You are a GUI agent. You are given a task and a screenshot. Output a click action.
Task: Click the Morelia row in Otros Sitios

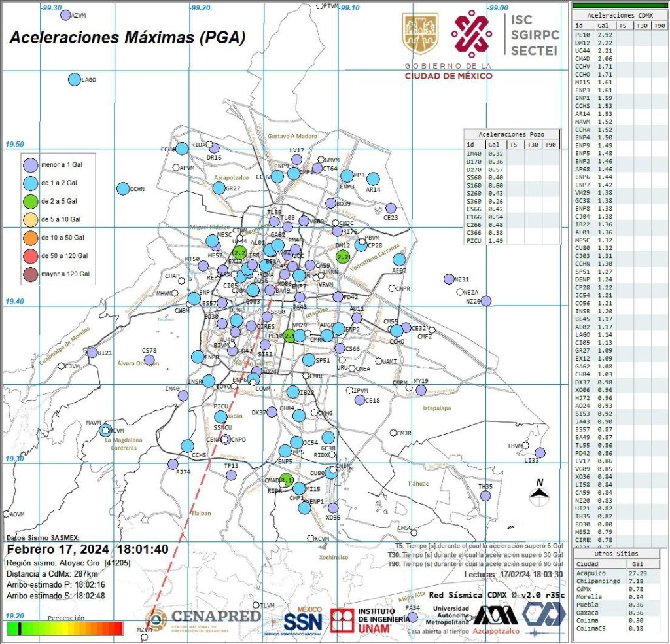tap(619, 597)
